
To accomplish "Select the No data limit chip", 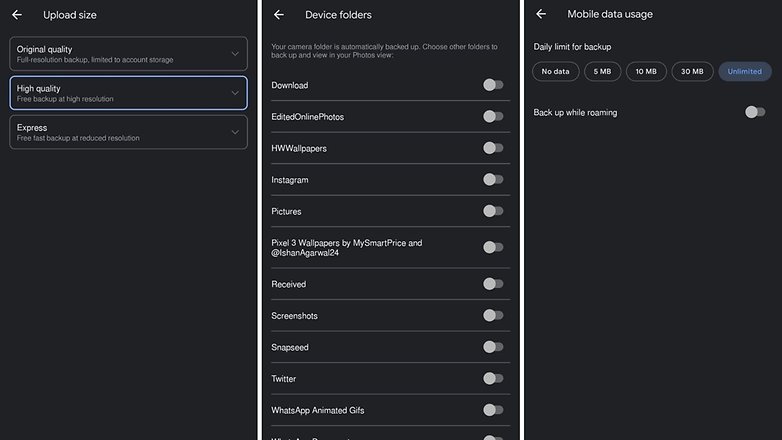I will coord(555,71).
